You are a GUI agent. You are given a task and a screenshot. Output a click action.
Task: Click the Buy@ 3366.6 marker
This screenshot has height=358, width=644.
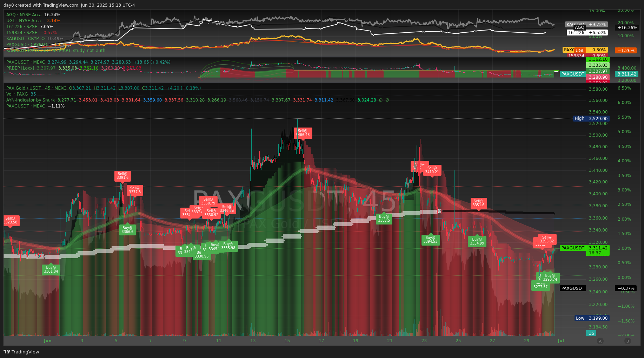pyautogui.click(x=127, y=230)
